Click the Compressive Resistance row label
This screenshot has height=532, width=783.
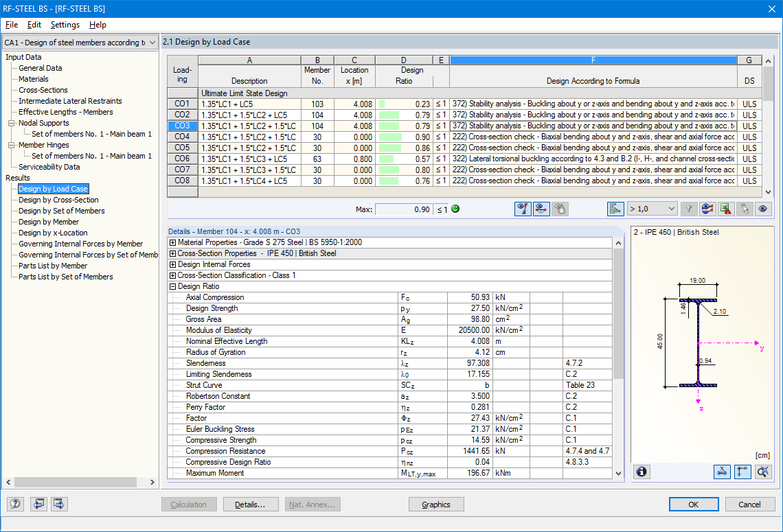[225, 451]
